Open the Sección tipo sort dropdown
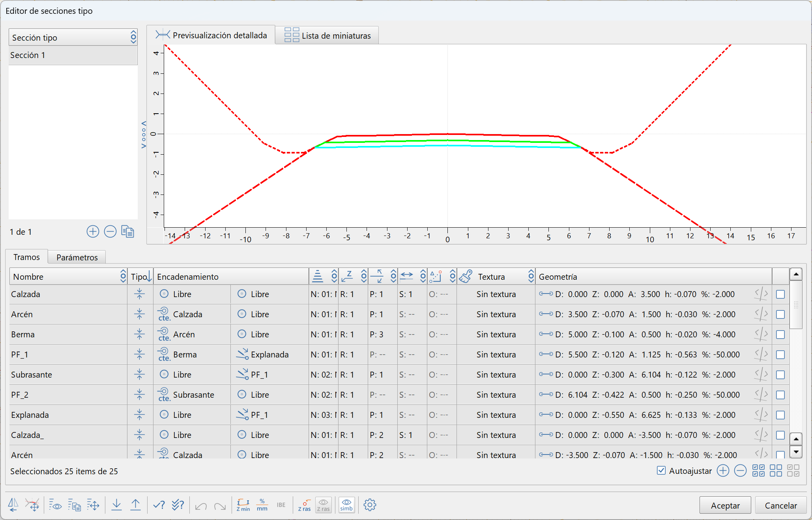Image resolution: width=812 pixels, height=520 pixels. (133, 37)
